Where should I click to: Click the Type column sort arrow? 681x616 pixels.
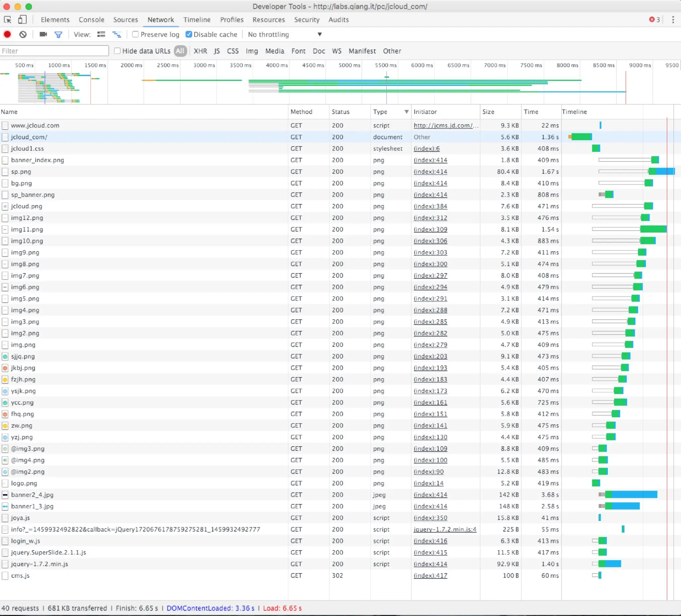(x=406, y=112)
